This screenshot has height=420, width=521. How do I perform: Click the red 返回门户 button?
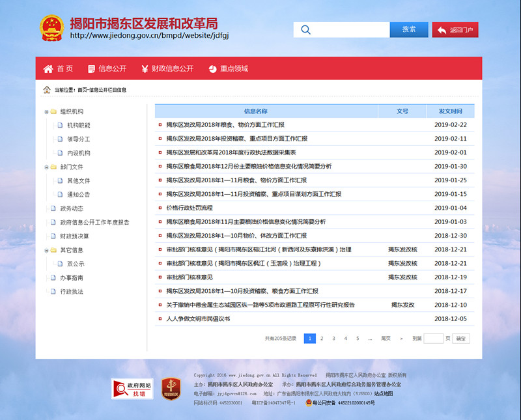coord(455,30)
